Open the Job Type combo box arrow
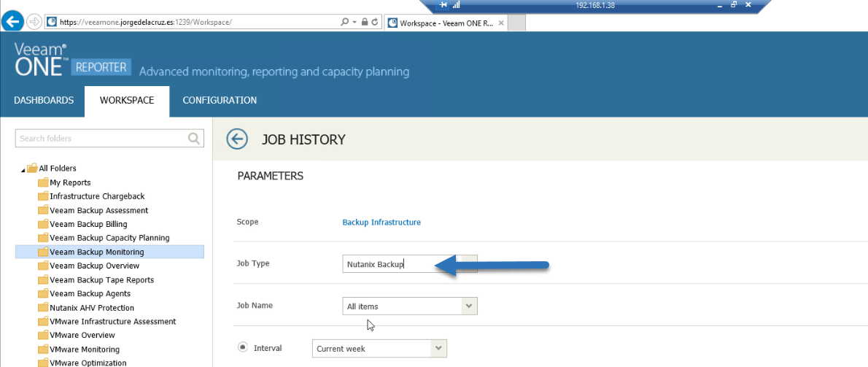Image resolution: width=868 pixels, height=367 pixels. pyautogui.click(x=470, y=264)
